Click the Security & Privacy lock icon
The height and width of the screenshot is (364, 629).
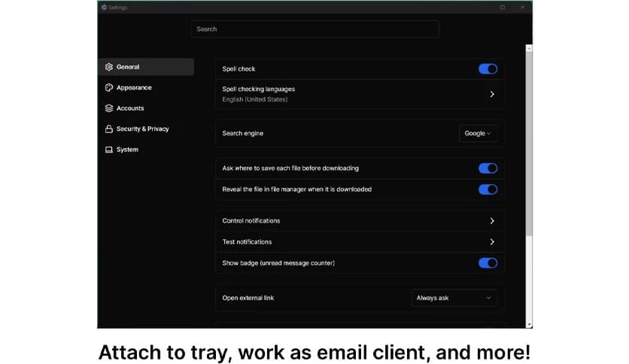(x=109, y=129)
